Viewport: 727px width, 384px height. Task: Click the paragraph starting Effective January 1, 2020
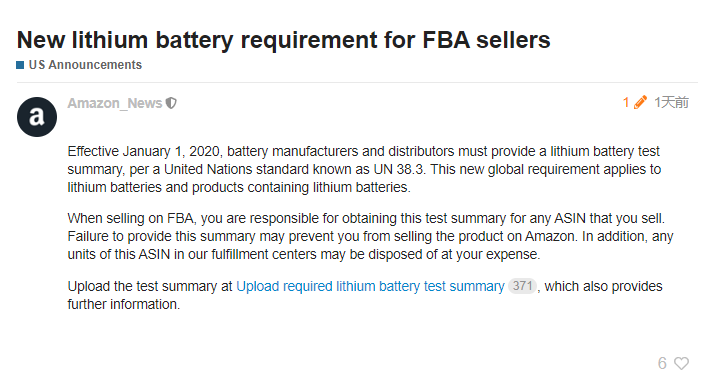(364, 169)
